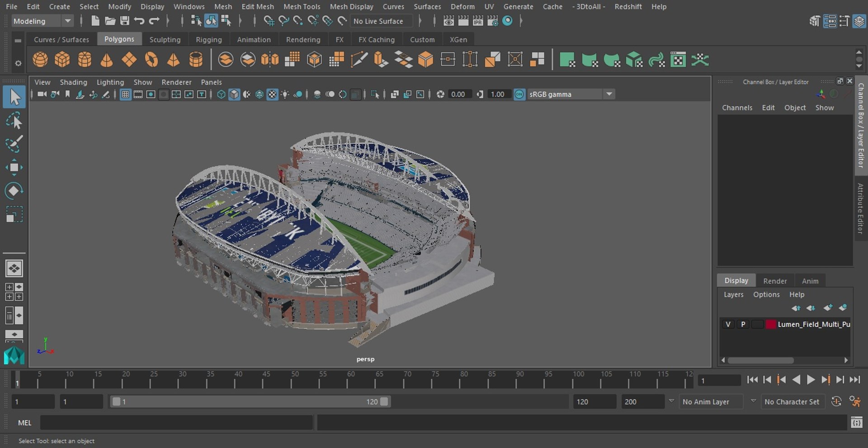Switch to single-pane viewport layout
This screenshot has height=448, width=868.
tap(14, 269)
